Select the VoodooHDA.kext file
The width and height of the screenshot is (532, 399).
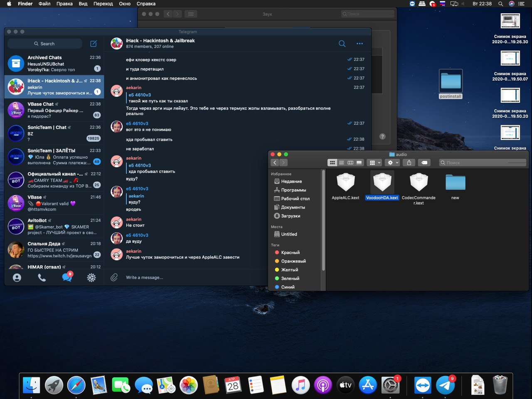click(382, 186)
